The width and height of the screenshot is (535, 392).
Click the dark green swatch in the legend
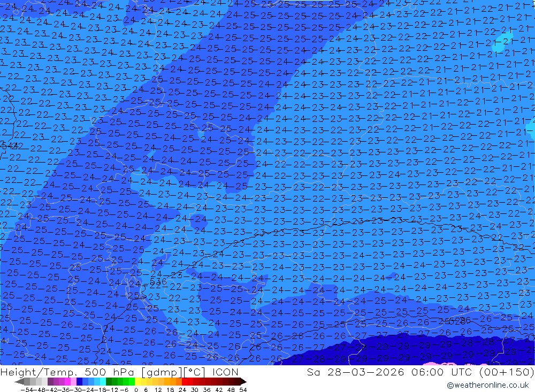[x=109, y=381]
